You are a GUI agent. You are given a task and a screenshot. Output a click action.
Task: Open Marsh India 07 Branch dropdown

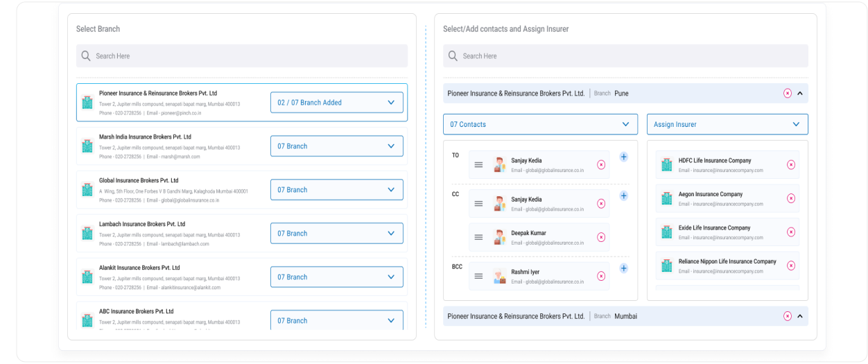click(337, 146)
